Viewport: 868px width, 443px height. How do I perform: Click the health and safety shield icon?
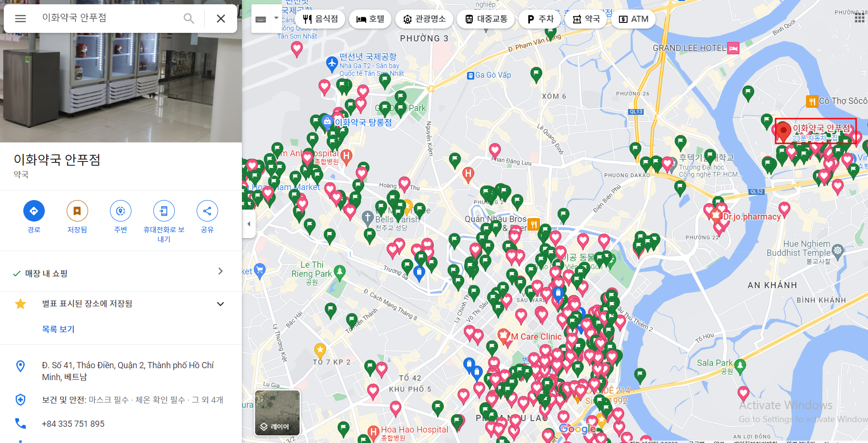20,400
